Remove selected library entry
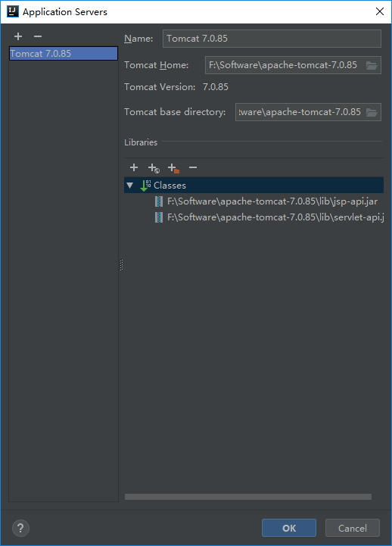 click(x=193, y=168)
